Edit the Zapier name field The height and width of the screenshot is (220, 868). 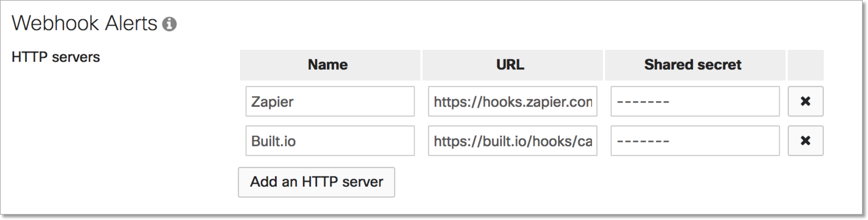[330, 101]
